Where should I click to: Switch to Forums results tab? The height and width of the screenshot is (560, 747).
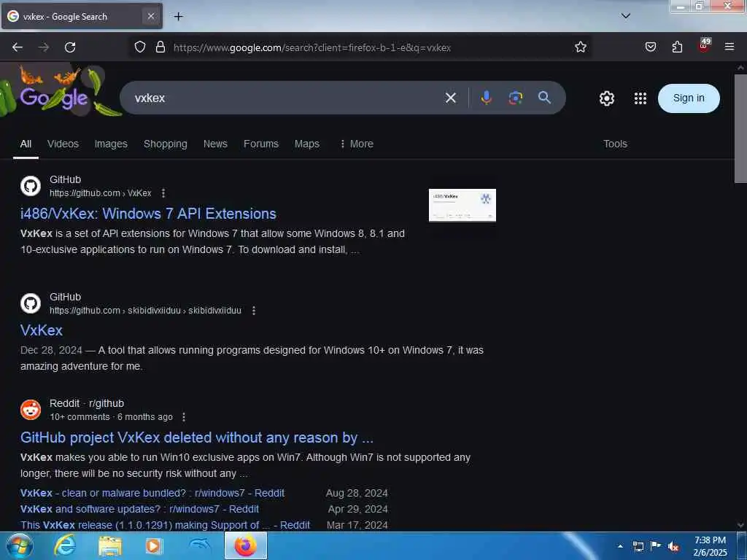261,144
